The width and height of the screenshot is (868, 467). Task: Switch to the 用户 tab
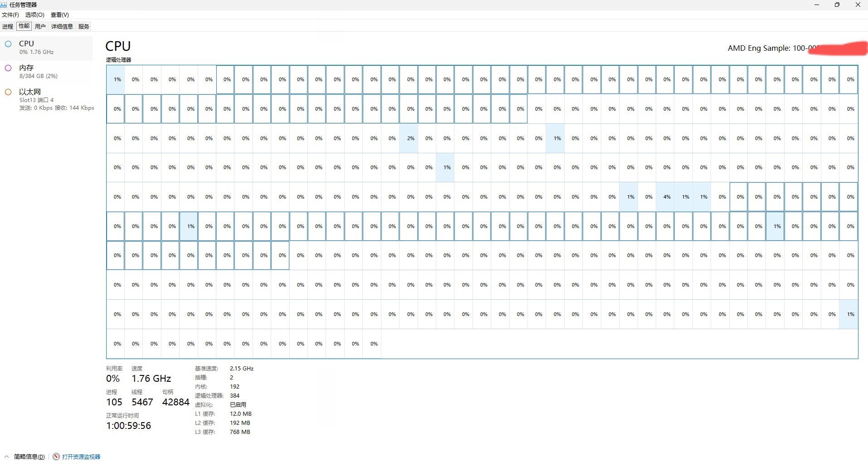40,26
